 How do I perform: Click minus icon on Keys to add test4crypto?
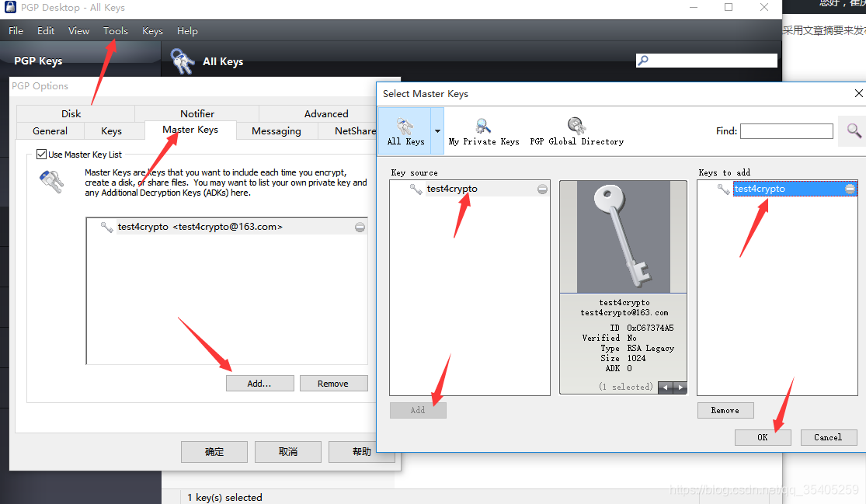pyautogui.click(x=850, y=189)
